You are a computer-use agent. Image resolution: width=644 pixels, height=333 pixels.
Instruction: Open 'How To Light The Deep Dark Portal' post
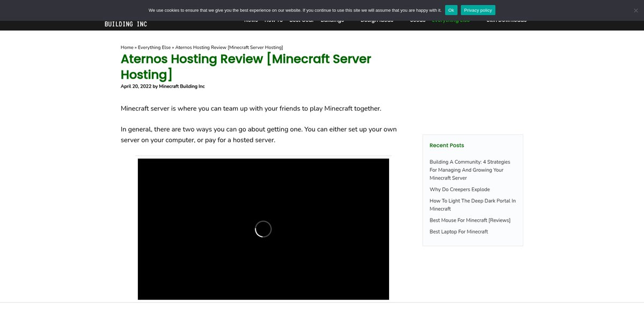472,205
